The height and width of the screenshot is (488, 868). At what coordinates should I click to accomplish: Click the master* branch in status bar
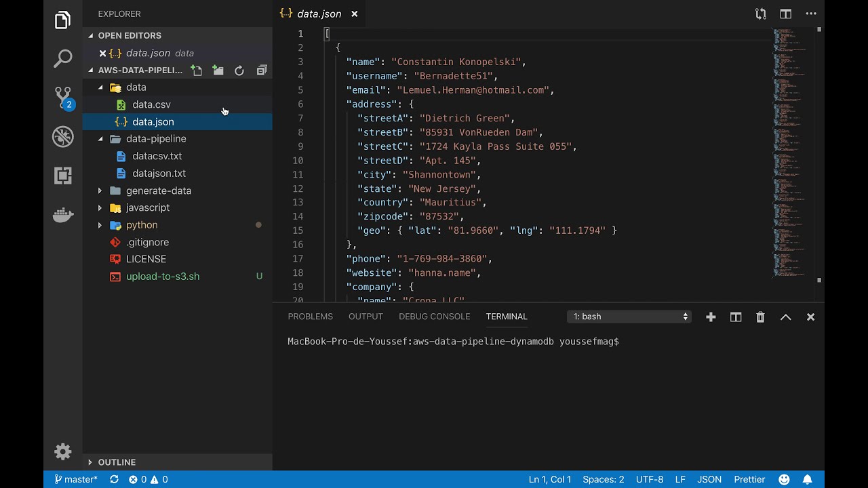click(75, 479)
